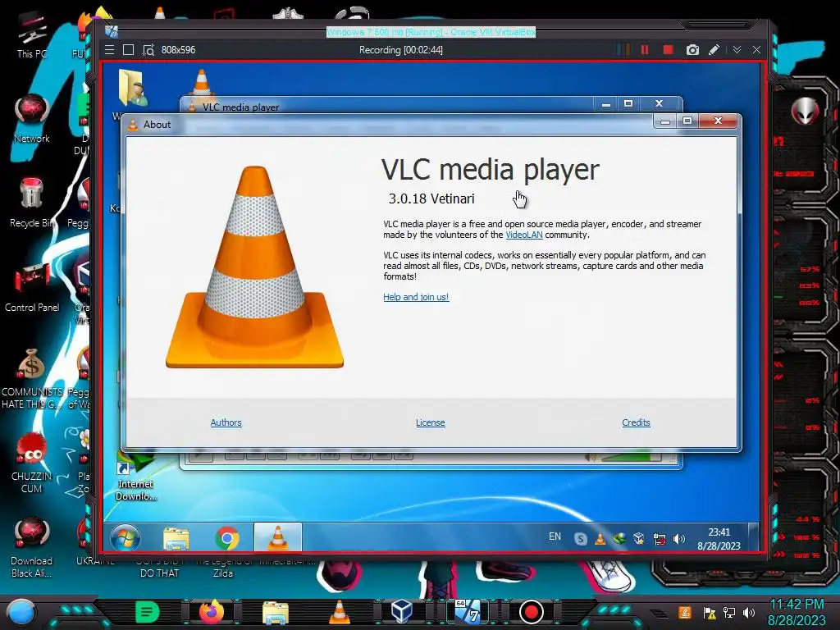Viewport: 840px width, 630px height.
Task: Open Windows Explorer in VM taskbar
Action: 176,538
